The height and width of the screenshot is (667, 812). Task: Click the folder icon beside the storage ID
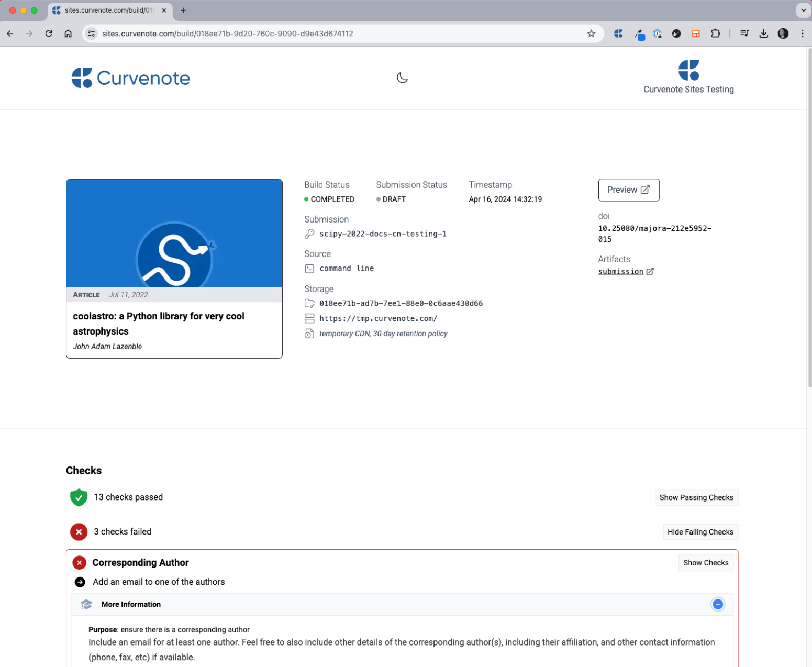(x=309, y=303)
